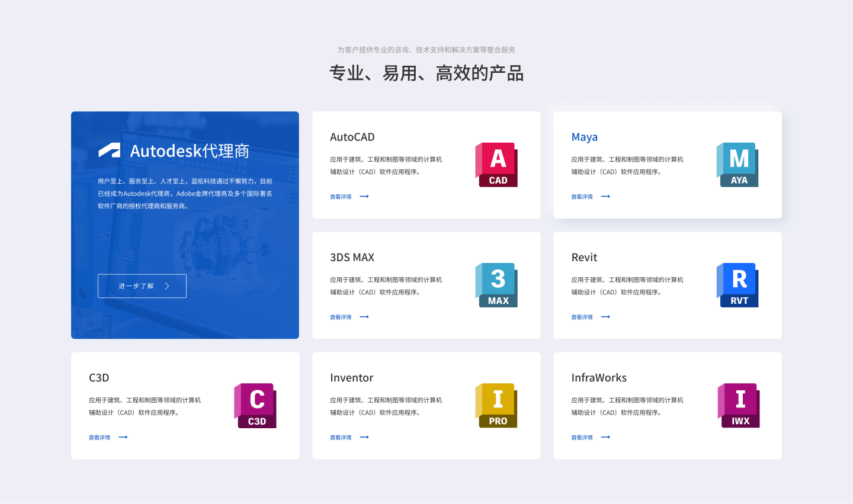
Task: Open 查看详情 link for 3DS MAX
Action: coord(341,317)
